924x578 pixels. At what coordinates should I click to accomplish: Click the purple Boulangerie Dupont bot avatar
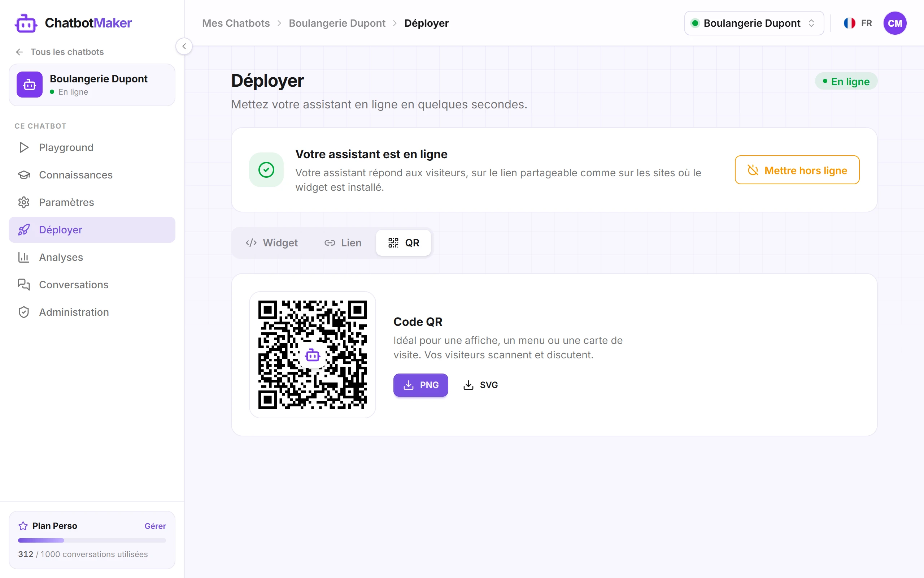[x=29, y=85]
